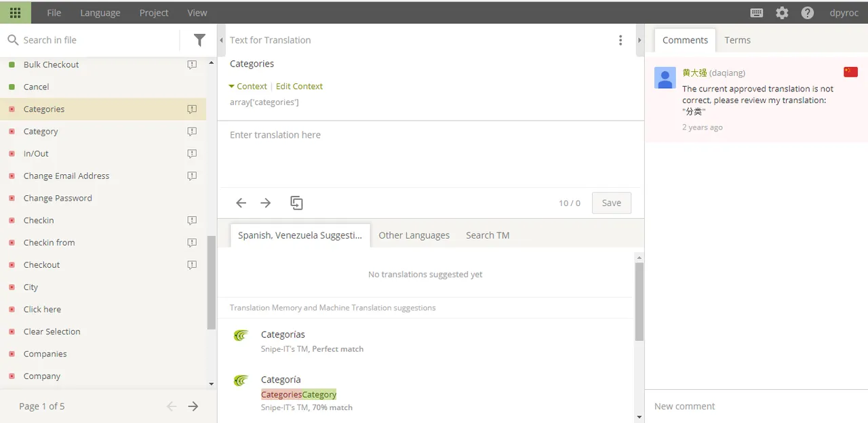Click the suggestions list scrollbar
Viewport: 868px width, 423px height.
point(639,301)
